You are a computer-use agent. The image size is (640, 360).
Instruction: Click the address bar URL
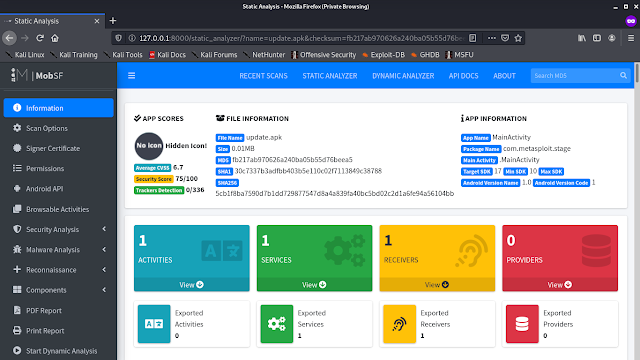pos(301,38)
